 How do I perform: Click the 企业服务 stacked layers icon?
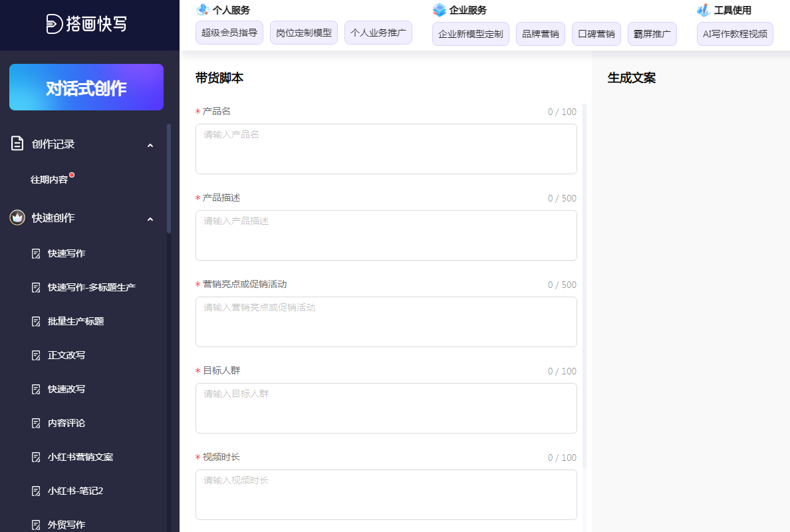tap(439, 10)
